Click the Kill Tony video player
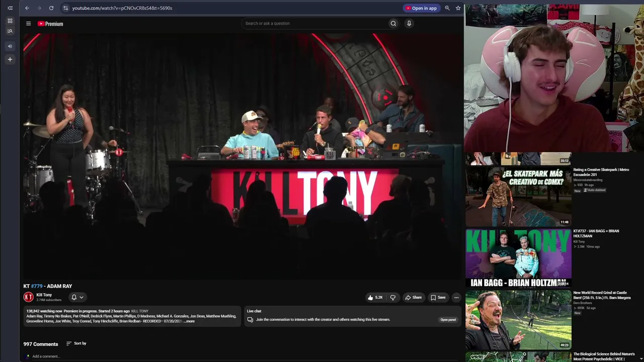Image resolution: width=644 pixels, height=362 pixels. point(242,156)
